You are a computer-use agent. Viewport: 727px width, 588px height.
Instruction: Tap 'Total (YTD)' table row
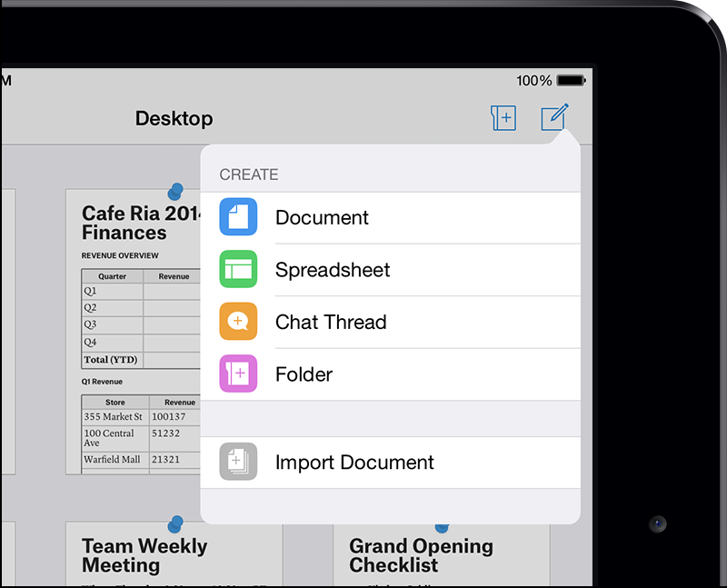[141, 360]
